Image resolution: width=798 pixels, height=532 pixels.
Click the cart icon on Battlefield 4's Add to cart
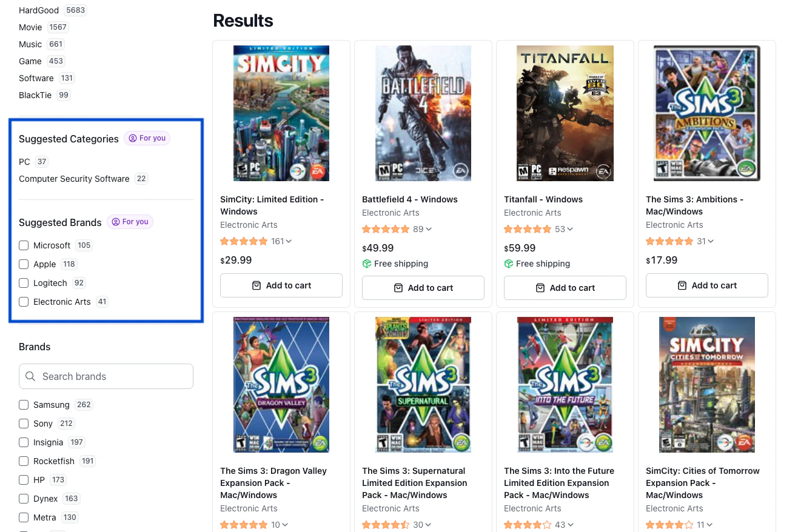click(398, 288)
